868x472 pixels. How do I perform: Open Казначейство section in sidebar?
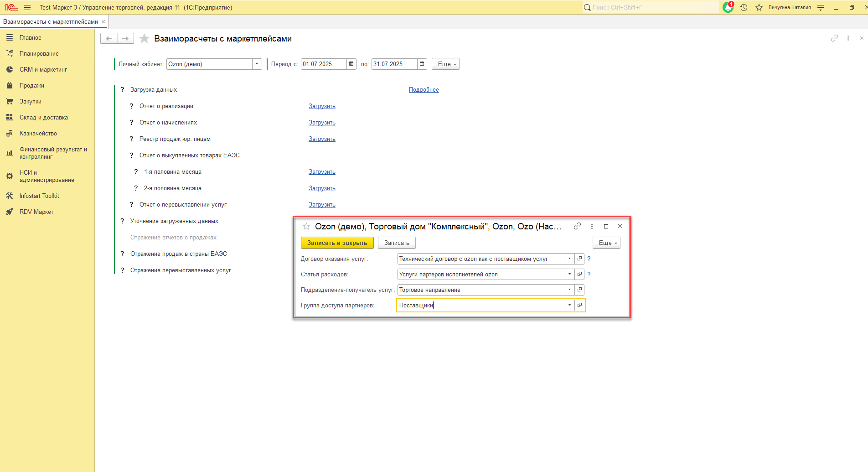38,133
